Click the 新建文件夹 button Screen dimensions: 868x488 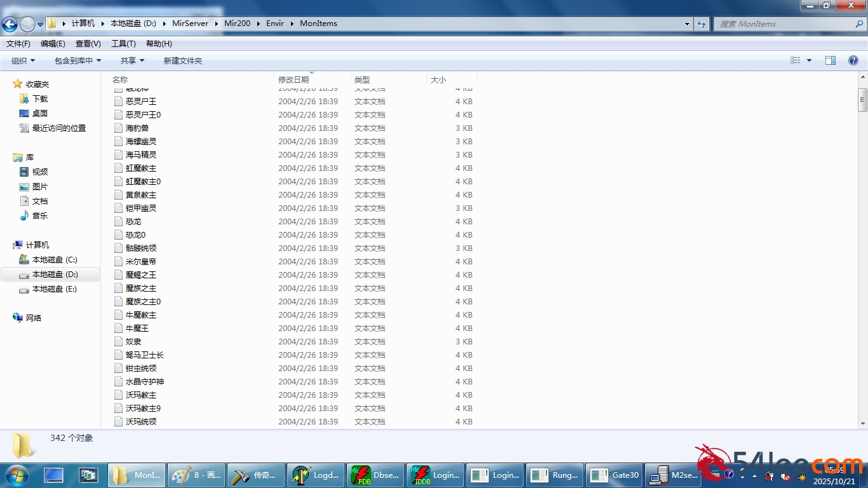pos(182,60)
